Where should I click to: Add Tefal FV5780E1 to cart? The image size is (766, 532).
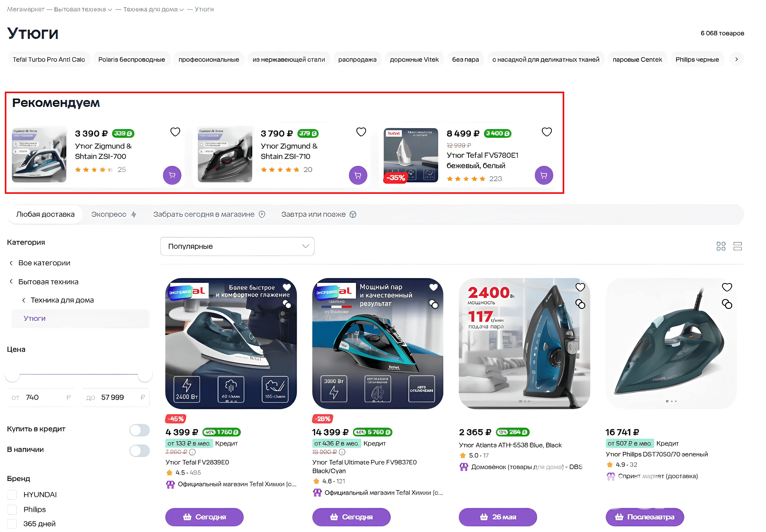(x=544, y=175)
